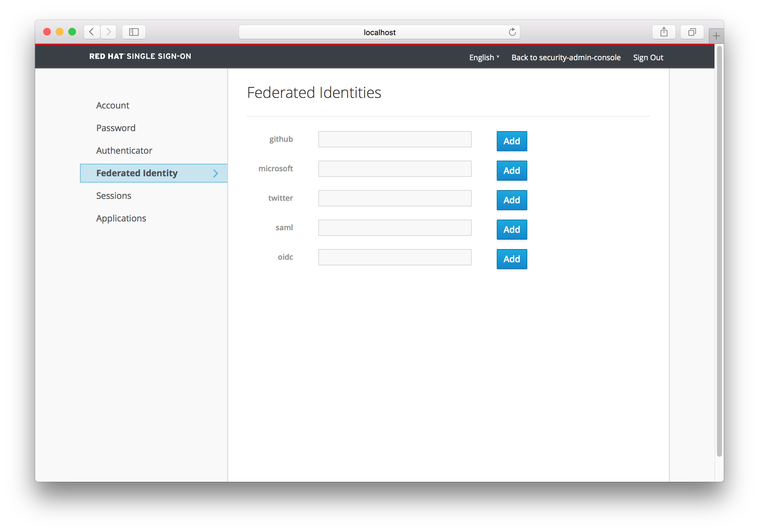
Task: Click the Add button for microsoft
Action: tap(512, 170)
